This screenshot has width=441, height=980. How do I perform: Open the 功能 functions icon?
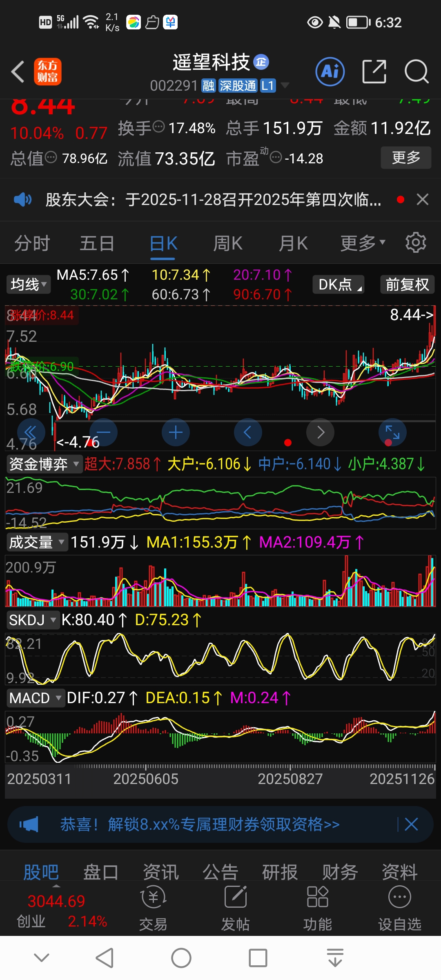pyautogui.click(x=317, y=908)
